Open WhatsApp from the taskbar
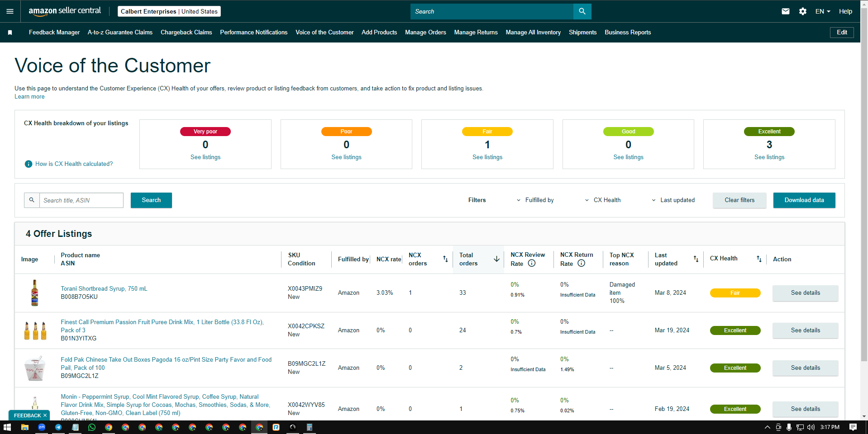The image size is (868, 434). [x=92, y=427]
